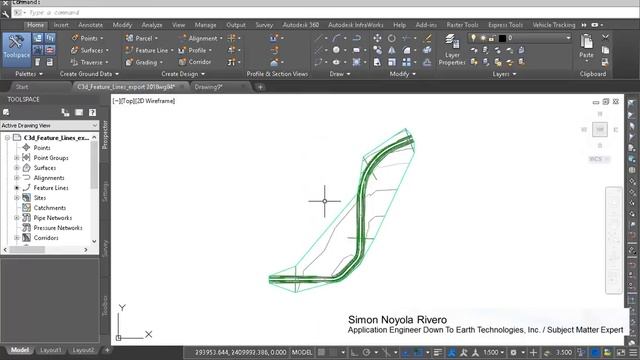Viewport: 640px width, 360px height.
Task: Open Layer Properties manager
Action: coord(452,50)
